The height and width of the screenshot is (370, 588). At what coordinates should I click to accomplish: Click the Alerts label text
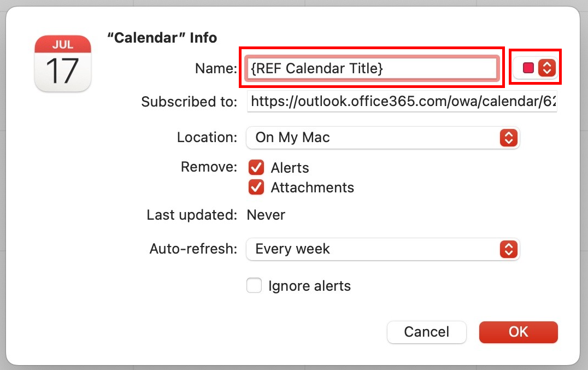point(290,168)
